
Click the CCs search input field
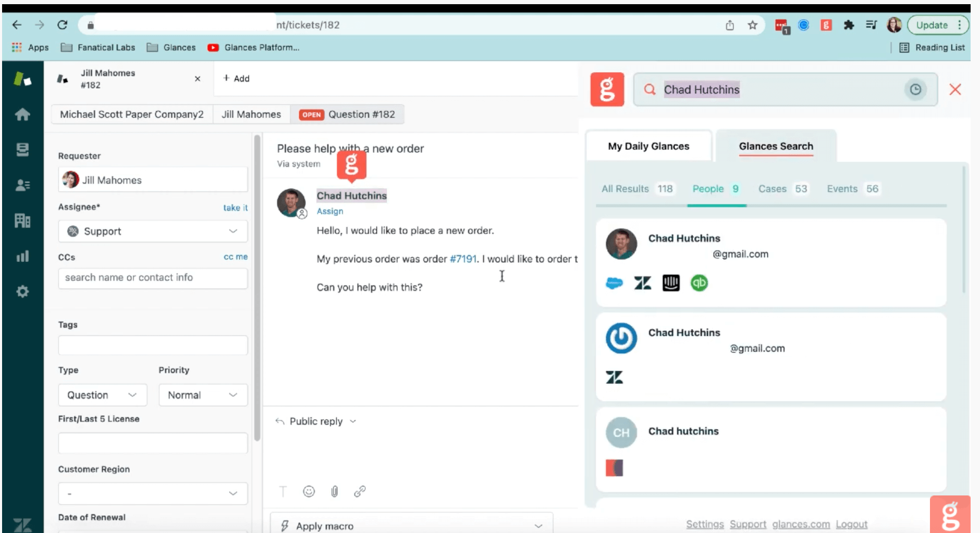(153, 278)
